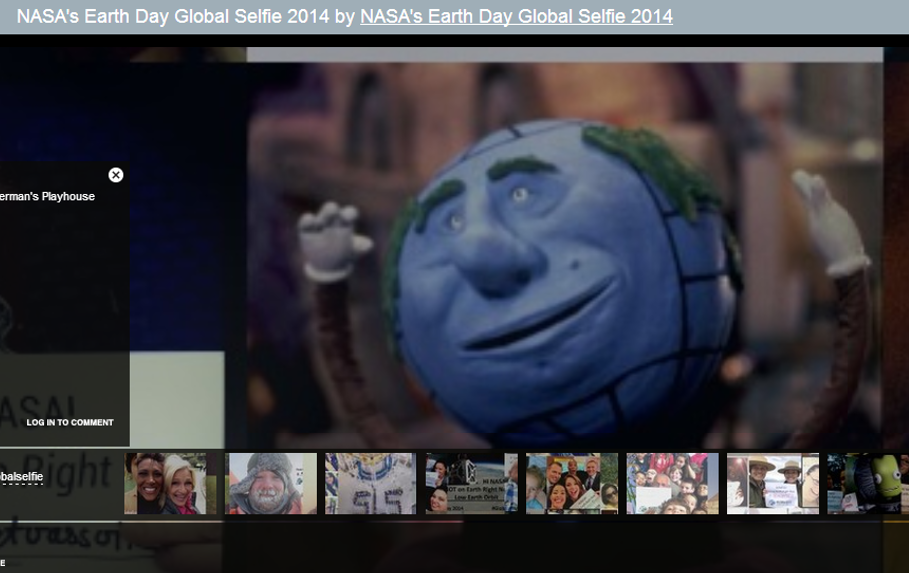909x573 pixels.
Task: Open the large crowd selfie thumbnail
Action: [672, 483]
